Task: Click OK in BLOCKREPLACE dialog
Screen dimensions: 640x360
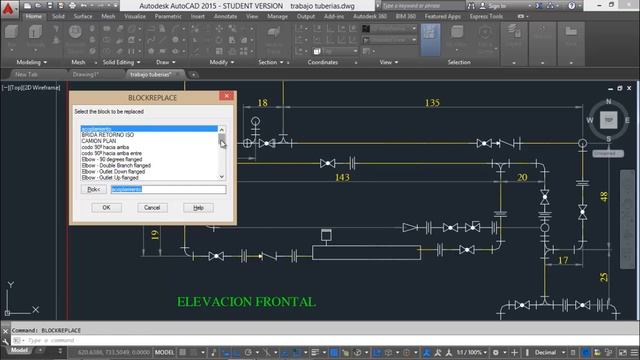Action: [x=107, y=208]
